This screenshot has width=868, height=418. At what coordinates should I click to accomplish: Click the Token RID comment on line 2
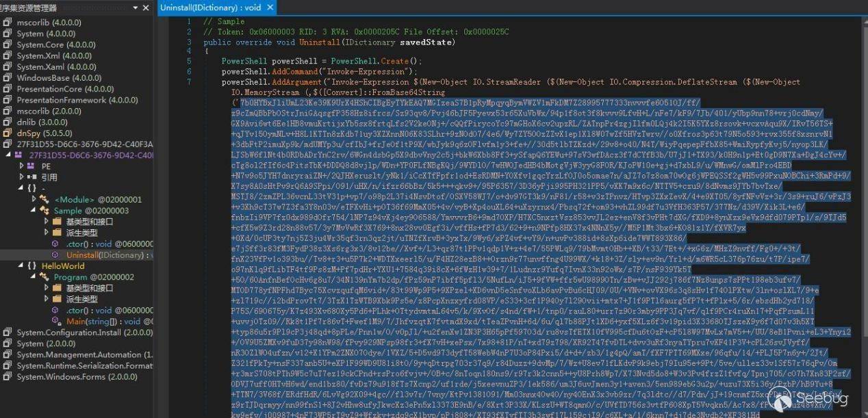click(357, 32)
